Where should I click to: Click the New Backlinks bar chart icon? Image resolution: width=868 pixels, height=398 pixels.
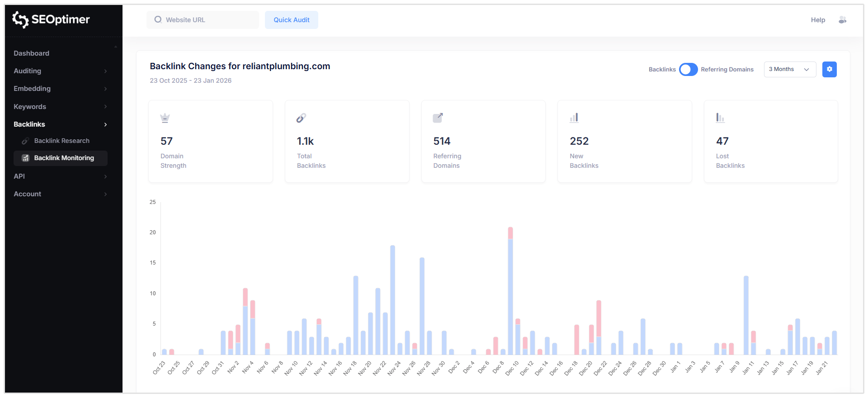pyautogui.click(x=574, y=118)
